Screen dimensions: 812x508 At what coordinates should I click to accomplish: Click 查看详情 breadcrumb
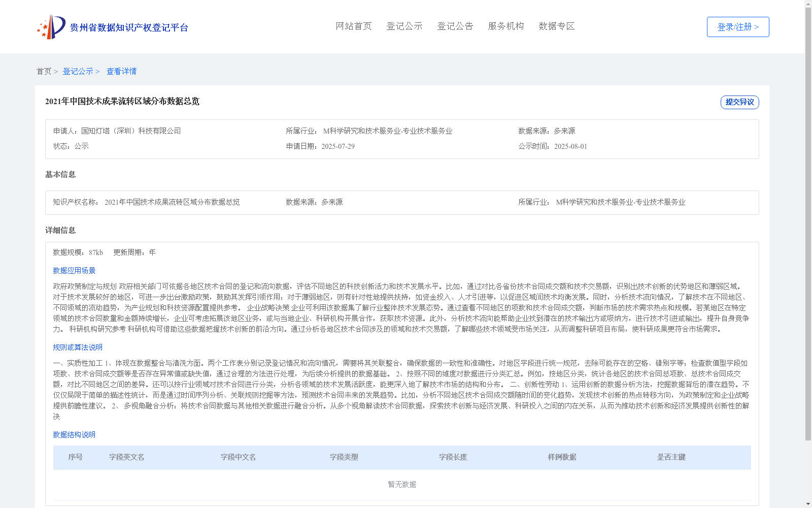tap(121, 72)
